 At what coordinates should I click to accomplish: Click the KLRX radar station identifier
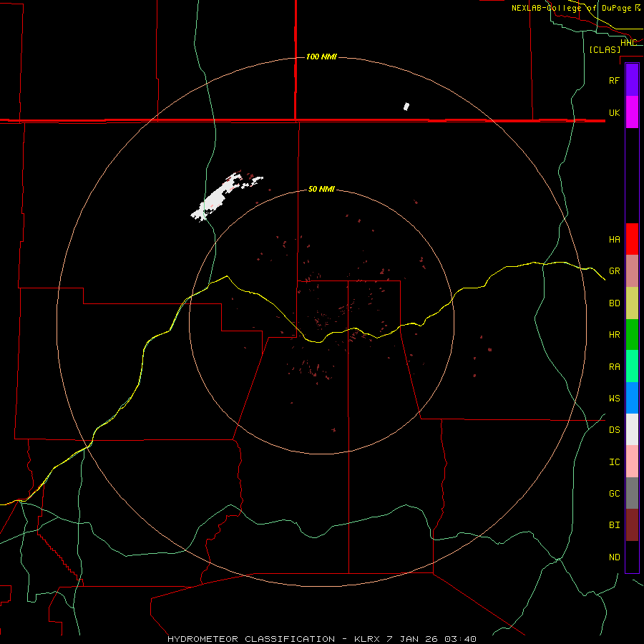pos(367,639)
